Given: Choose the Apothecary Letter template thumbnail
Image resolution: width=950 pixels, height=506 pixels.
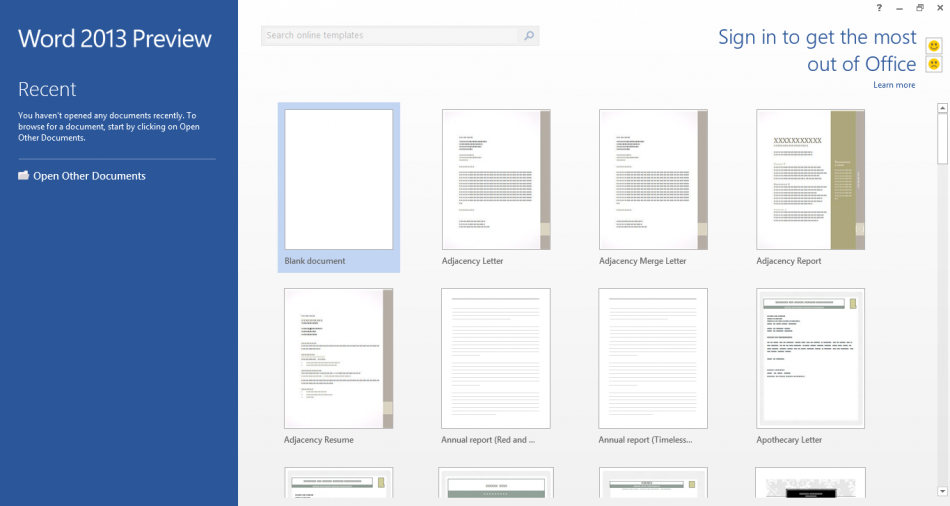Looking at the screenshot, I should 811,358.
